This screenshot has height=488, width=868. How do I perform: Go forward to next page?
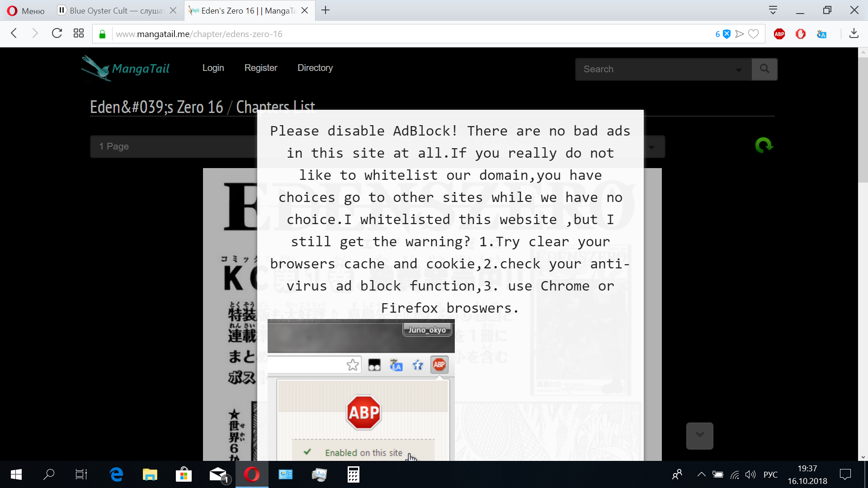click(x=35, y=33)
